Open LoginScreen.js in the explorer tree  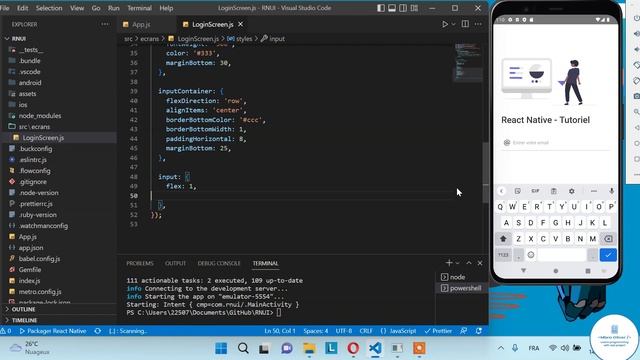(x=43, y=138)
